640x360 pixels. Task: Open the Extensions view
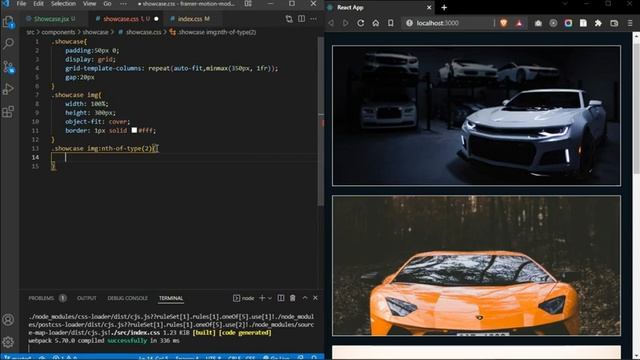pos(8,111)
